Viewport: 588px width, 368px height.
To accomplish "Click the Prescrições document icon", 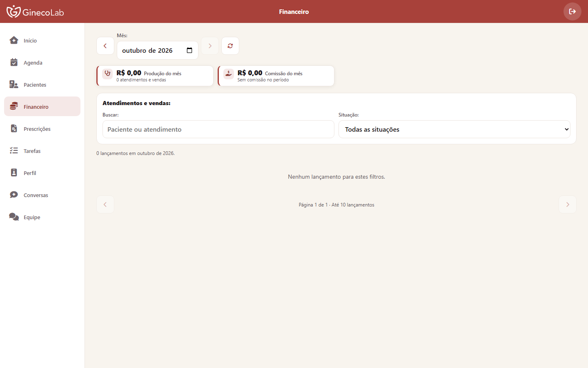I will click(14, 128).
